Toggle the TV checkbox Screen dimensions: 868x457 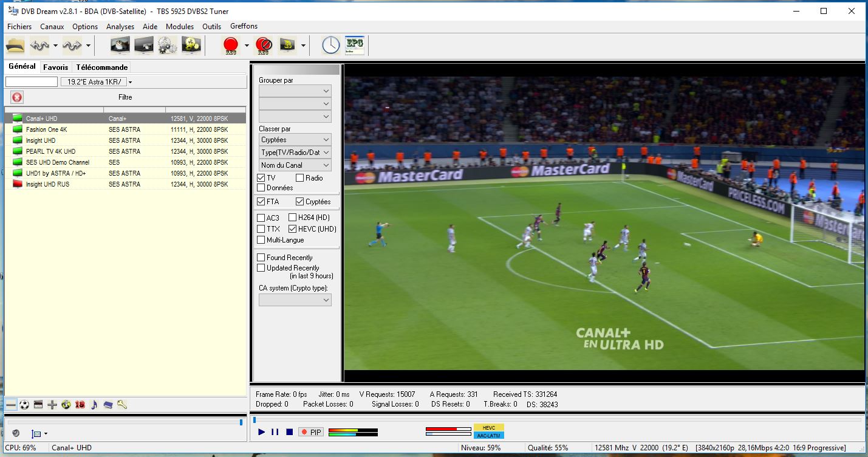coord(261,177)
